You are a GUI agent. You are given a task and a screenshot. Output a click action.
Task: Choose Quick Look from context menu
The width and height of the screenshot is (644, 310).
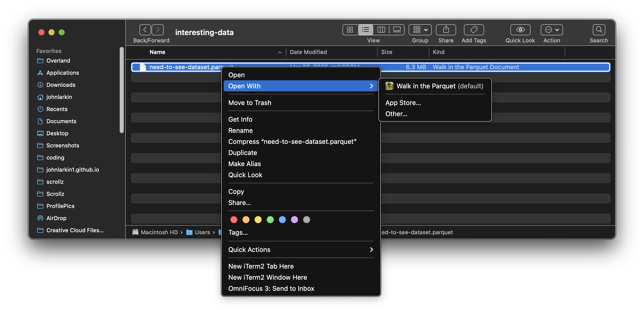pyautogui.click(x=301, y=175)
